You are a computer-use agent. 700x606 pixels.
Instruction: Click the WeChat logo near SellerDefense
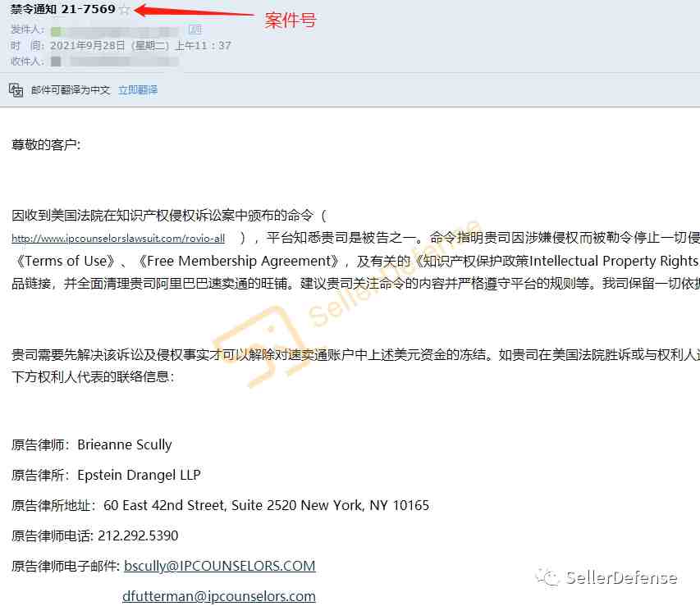[547, 577]
